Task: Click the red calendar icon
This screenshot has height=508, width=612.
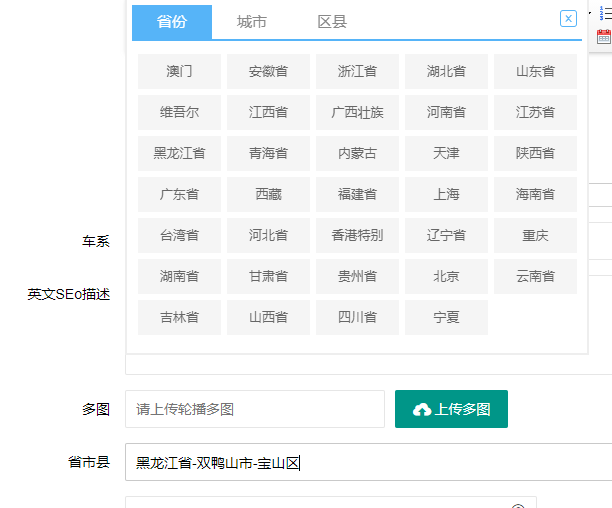Action: (603, 37)
